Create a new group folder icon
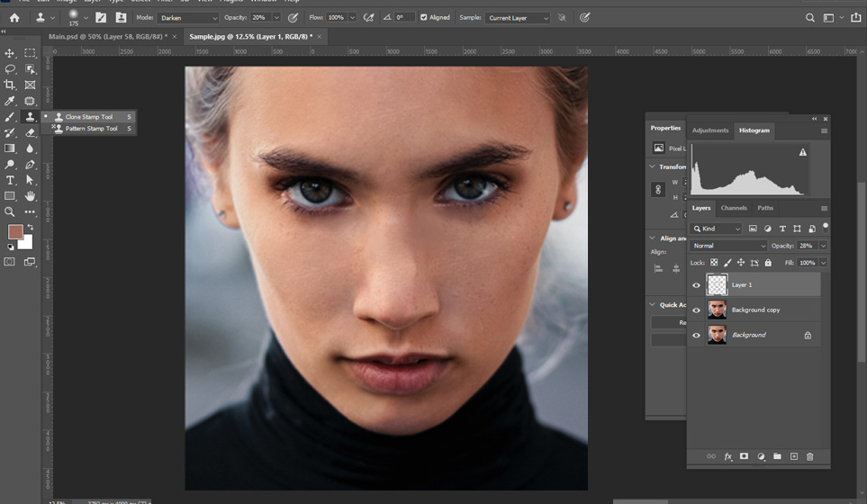Viewport: 867px width, 504px height. [x=778, y=456]
